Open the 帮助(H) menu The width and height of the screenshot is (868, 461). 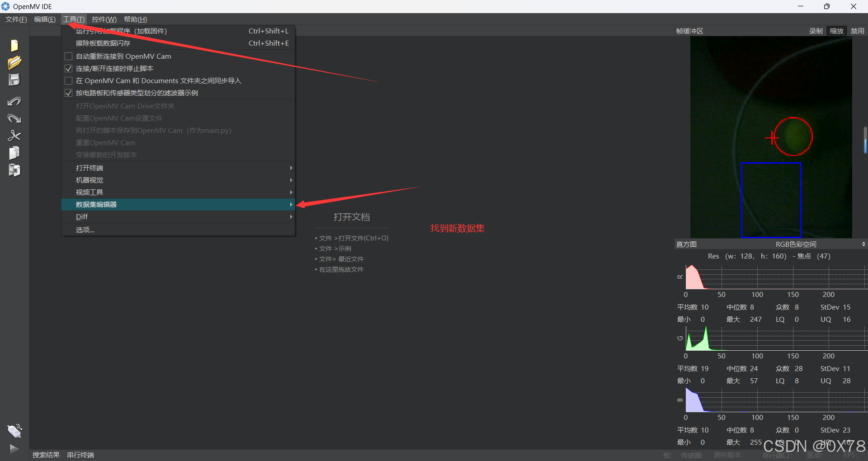[x=135, y=19]
